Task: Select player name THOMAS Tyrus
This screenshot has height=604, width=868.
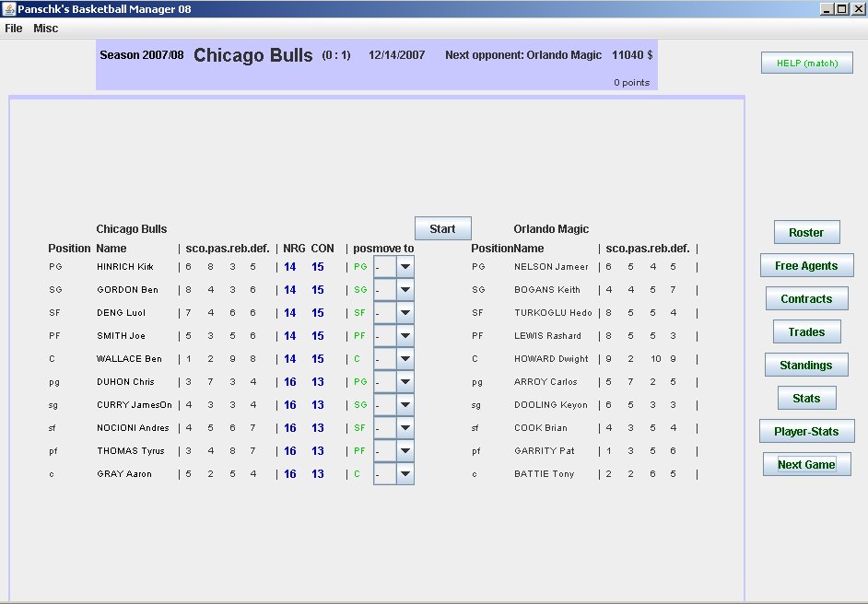Action: (131, 451)
